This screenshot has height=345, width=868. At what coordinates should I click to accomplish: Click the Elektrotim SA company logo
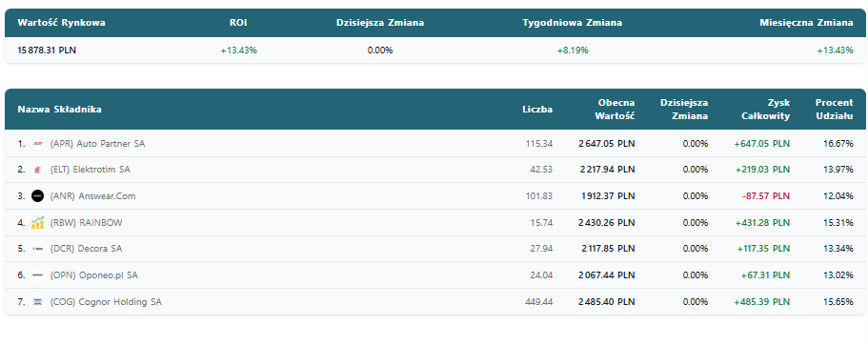click(38, 170)
